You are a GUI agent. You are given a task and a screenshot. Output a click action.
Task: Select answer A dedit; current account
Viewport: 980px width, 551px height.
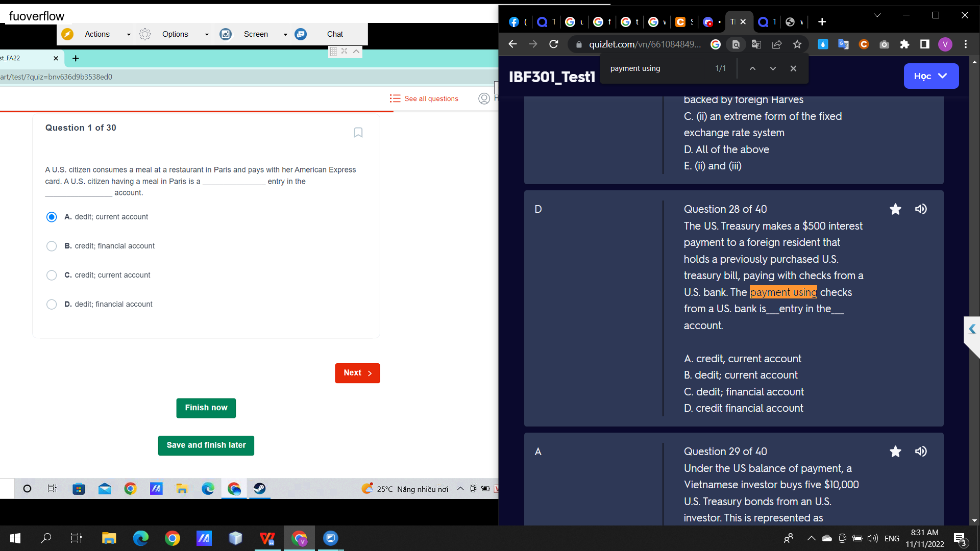click(52, 217)
